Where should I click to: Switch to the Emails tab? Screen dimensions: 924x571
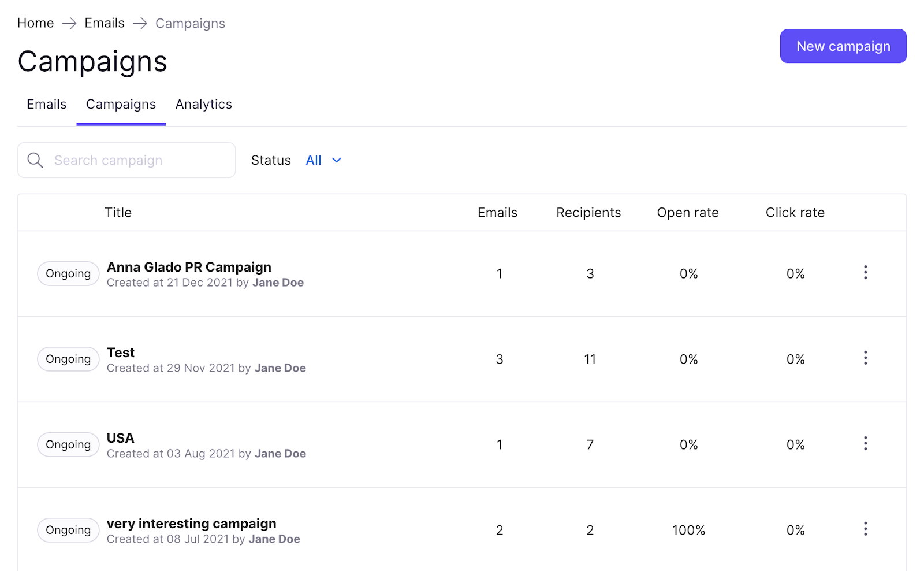click(46, 105)
